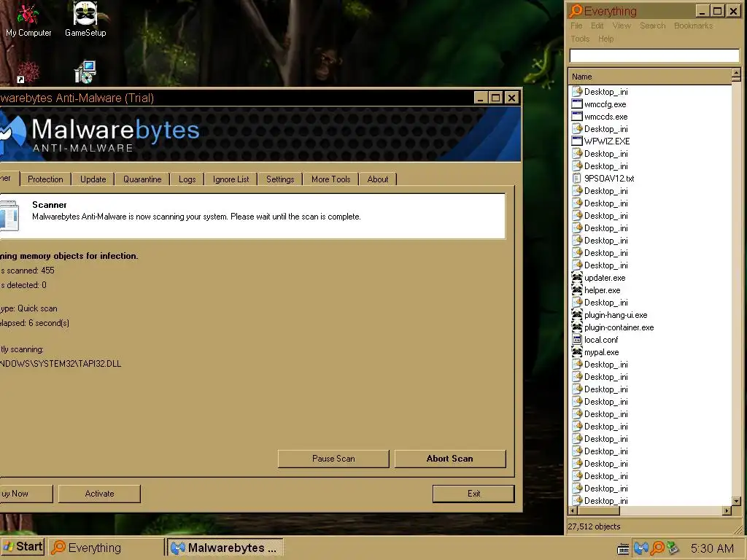
Task: Click the Malwarebytes icon in the system tray
Action: pyautogui.click(x=640, y=548)
